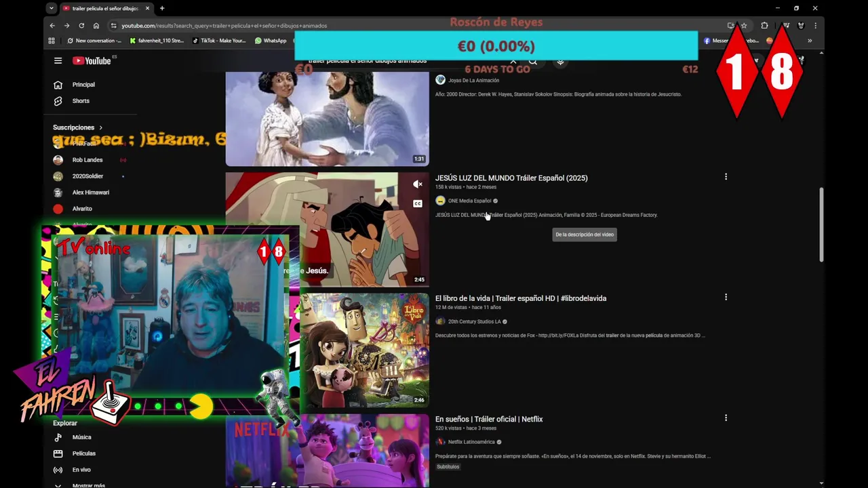Open Alex Himawari subscription channel
Screen dimensions: 868x488
90,192
